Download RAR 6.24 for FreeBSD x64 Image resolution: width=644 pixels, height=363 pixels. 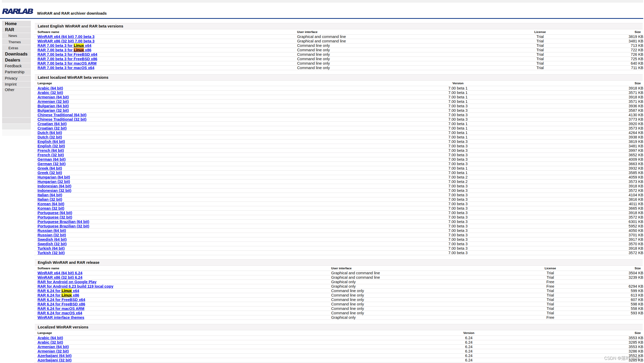click(61, 300)
